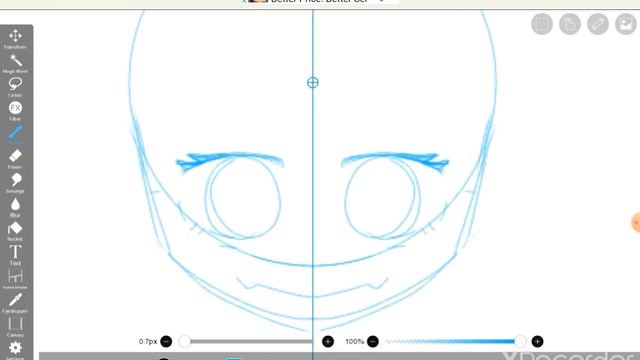Click the symmetry ruler center handle
Viewport: 640px width, 360px height.
[x=313, y=82]
